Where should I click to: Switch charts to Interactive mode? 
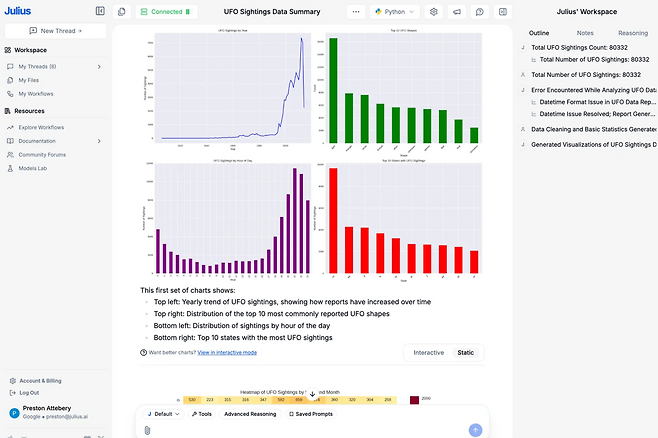pos(428,353)
